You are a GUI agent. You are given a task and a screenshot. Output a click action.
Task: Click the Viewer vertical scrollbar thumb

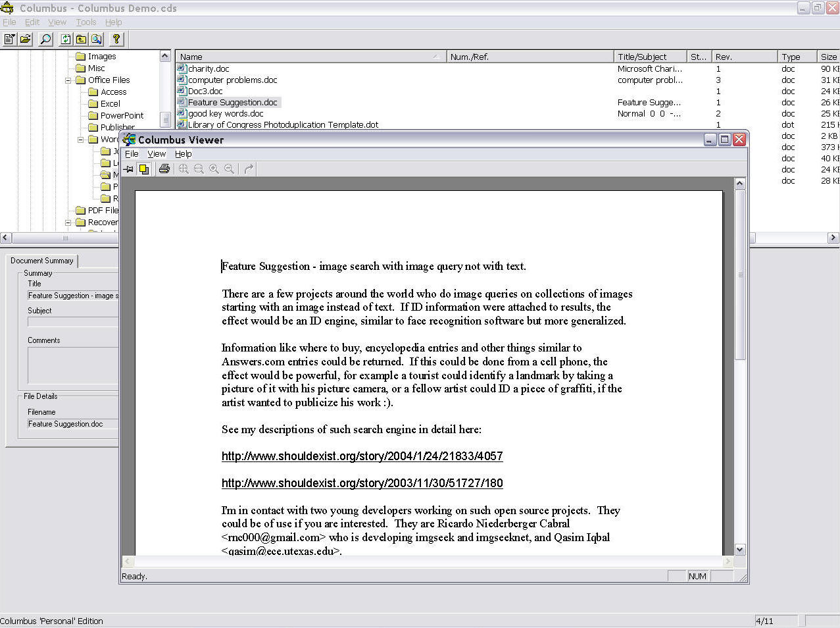(x=740, y=275)
